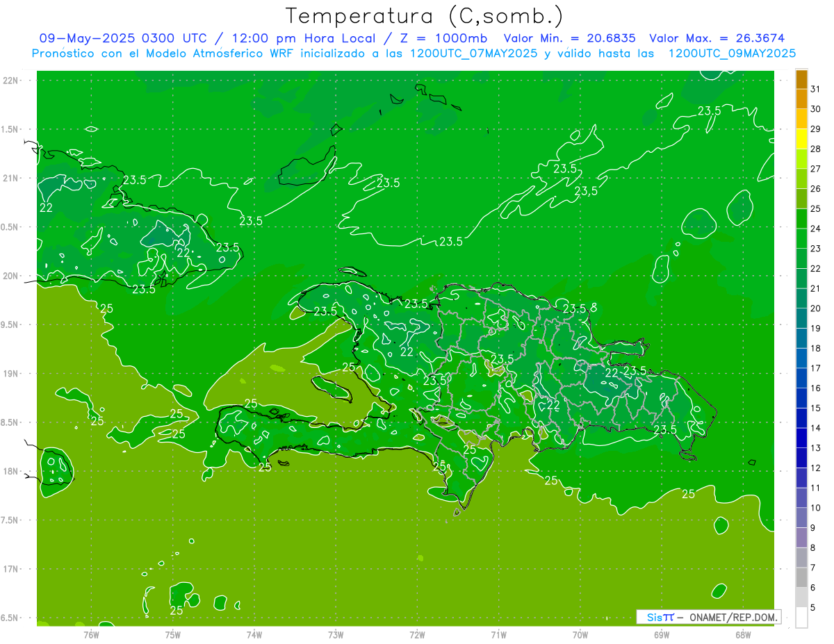
Task: Click the '70W' longitude axis label
Action: [580, 635]
